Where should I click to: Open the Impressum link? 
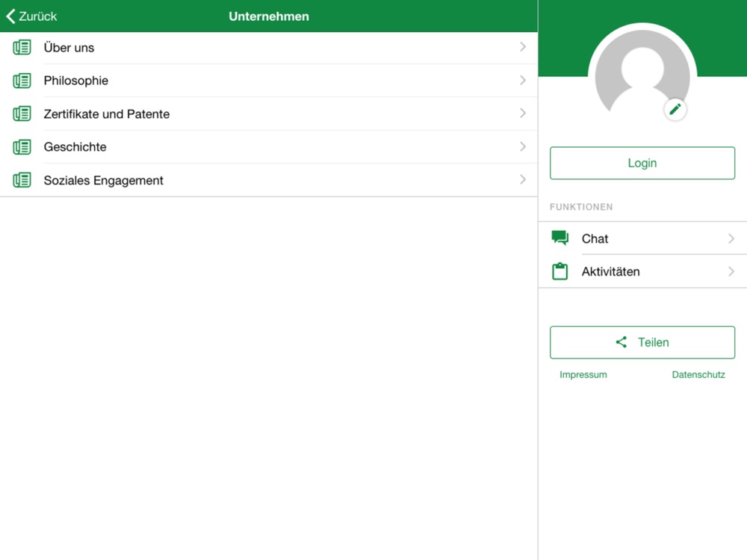[x=583, y=375]
